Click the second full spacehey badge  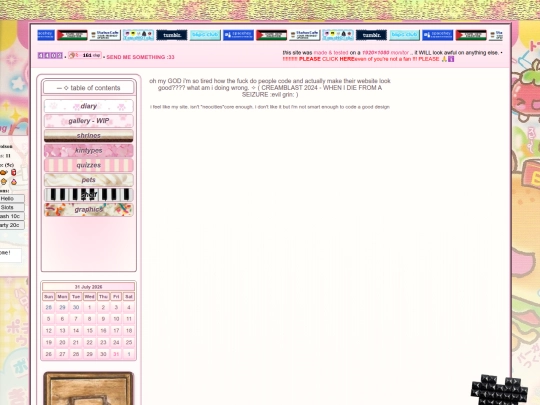pyautogui.click(x=437, y=35)
